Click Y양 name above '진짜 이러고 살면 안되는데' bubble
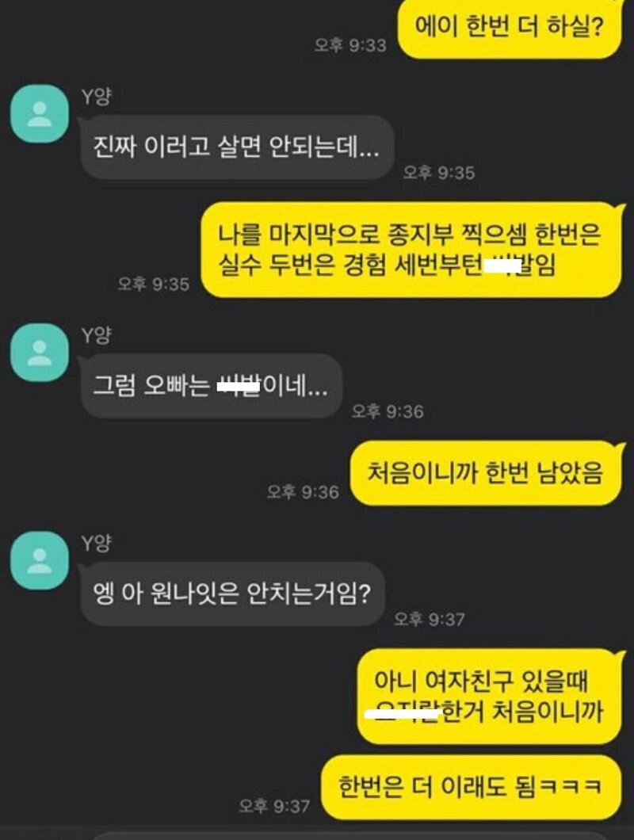The width and height of the screenshot is (634, 840). click(97, 97)
